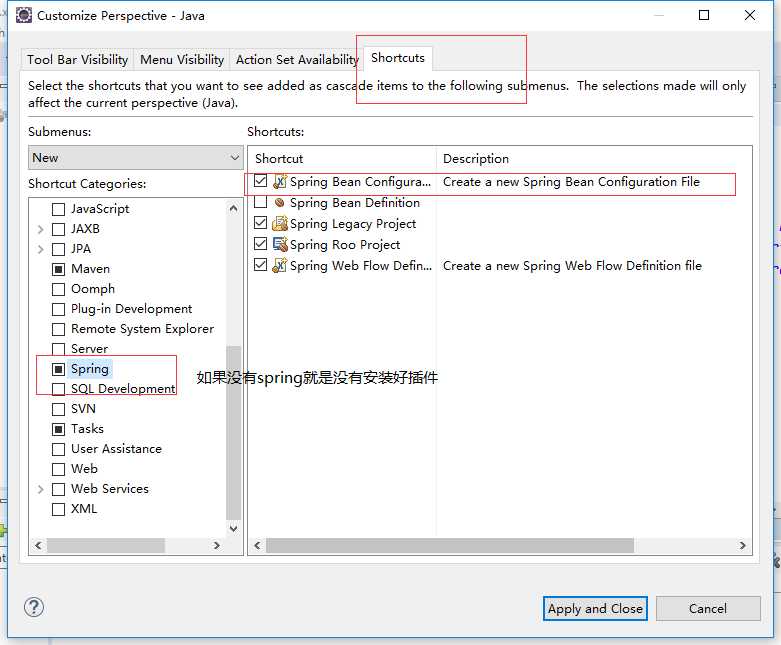The width and height of the screenshot is (781, 645).
Task: Select 'Create a new Spring Web Flow Definition file' cell
Action: (572, 265)
